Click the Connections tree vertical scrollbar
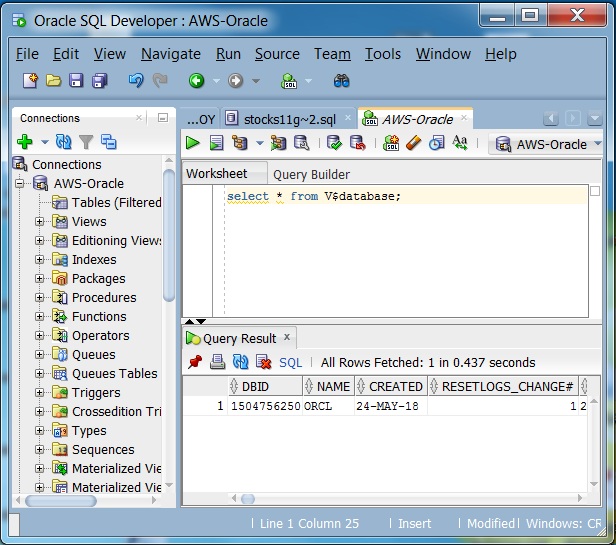 pyautogui.click(x=169, y=235)
